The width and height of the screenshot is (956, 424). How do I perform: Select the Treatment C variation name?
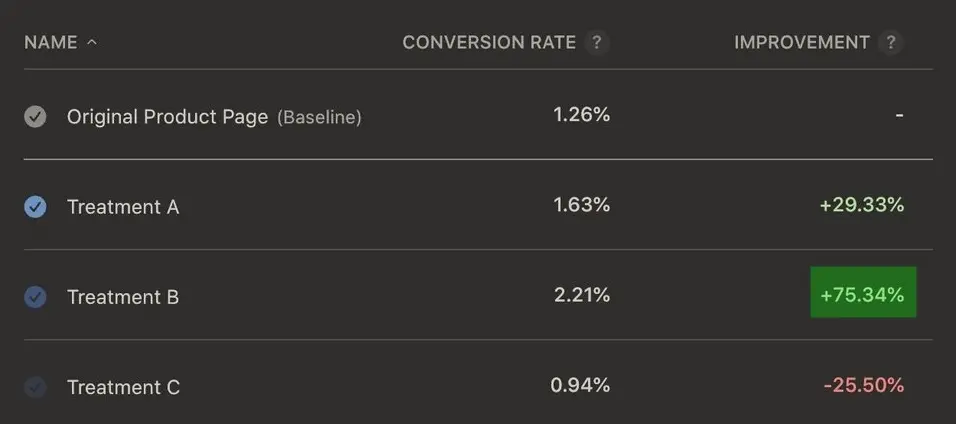[x=123, y=387]
